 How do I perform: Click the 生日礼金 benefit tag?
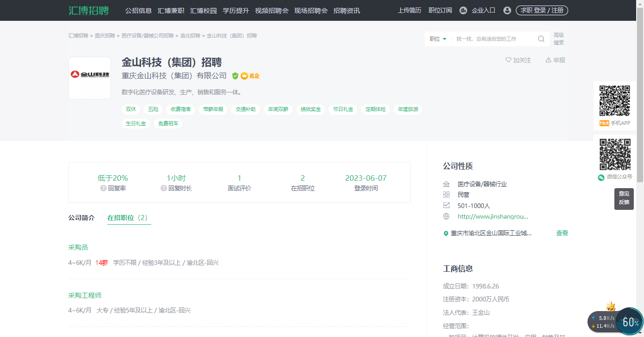[x=136, y=123]
